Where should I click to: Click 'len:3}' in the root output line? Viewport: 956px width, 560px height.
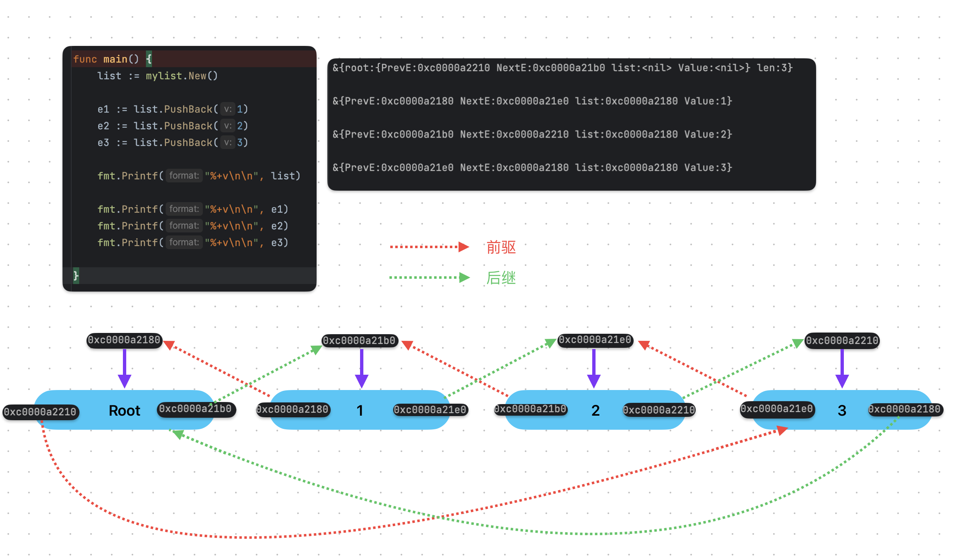pyautogui.click(x=774, y=68)
